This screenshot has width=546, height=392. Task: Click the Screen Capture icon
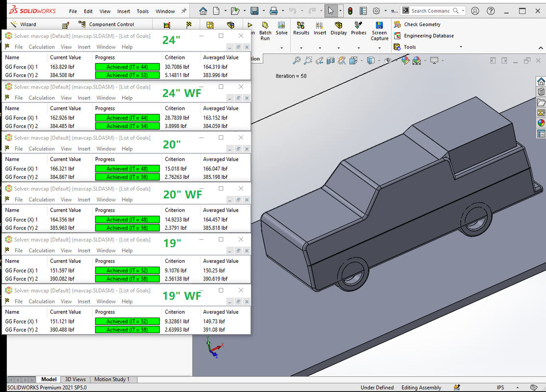(x=379, y=31)
